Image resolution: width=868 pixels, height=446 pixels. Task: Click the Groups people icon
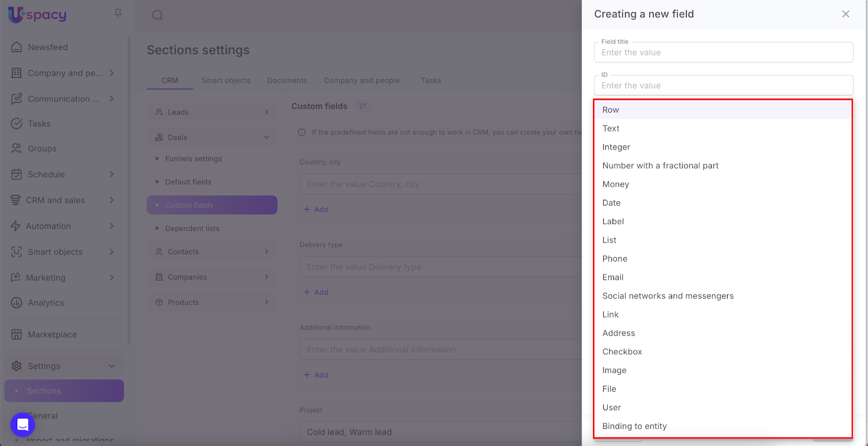(x=17, y=149)
